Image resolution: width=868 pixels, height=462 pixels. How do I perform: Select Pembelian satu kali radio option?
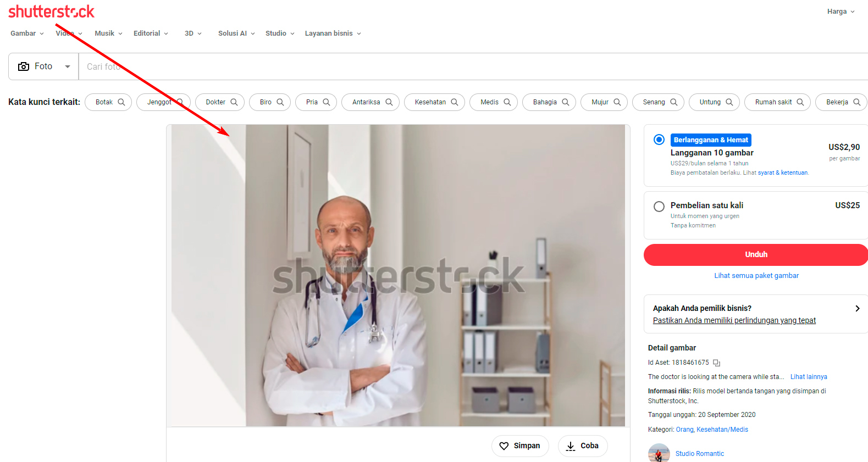[x=659, y=207]
